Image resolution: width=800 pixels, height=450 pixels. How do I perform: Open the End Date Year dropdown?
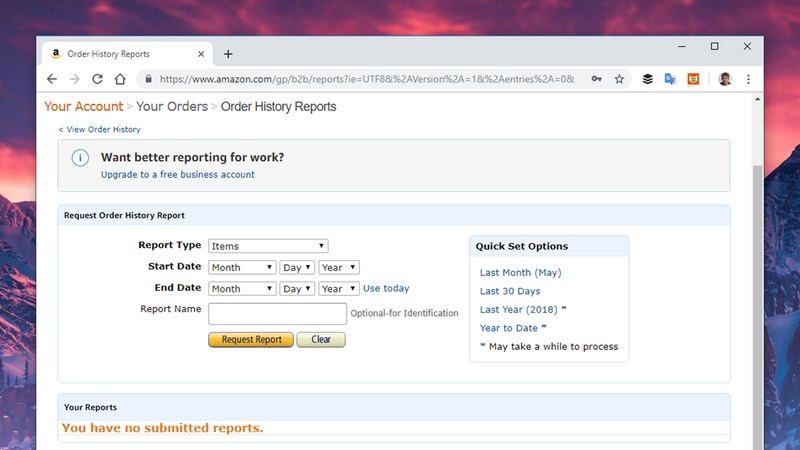point(339,289)
